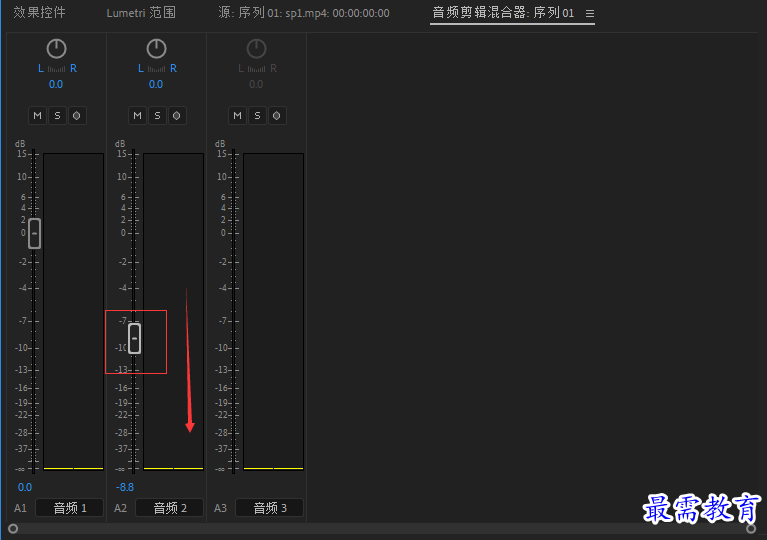Click the 音频 2 track name field
The height and width of the screenshot is (540, 767).
170,508
